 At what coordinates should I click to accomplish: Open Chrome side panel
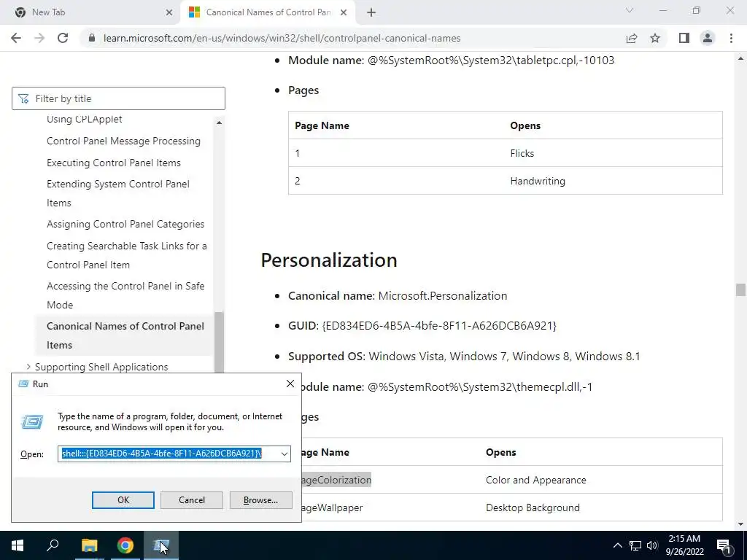tap(684, 38)
